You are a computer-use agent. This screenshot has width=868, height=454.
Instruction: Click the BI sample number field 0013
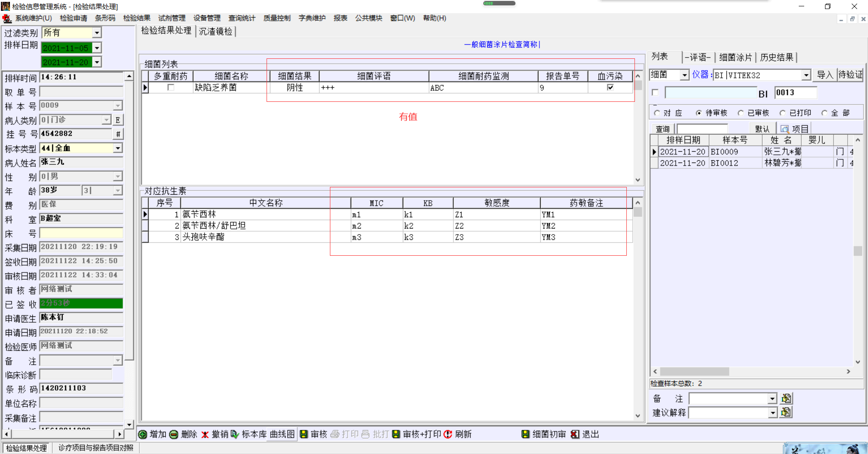796,92
